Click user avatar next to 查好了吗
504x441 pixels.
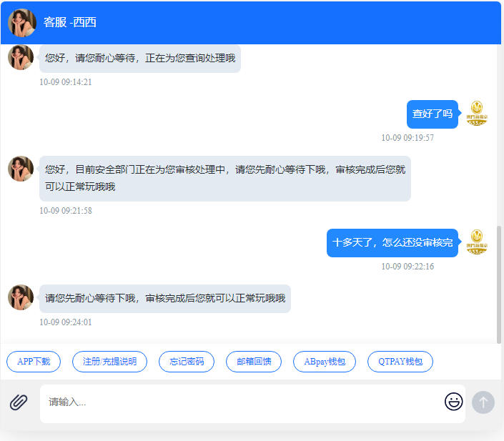click(x=477, y=114)
